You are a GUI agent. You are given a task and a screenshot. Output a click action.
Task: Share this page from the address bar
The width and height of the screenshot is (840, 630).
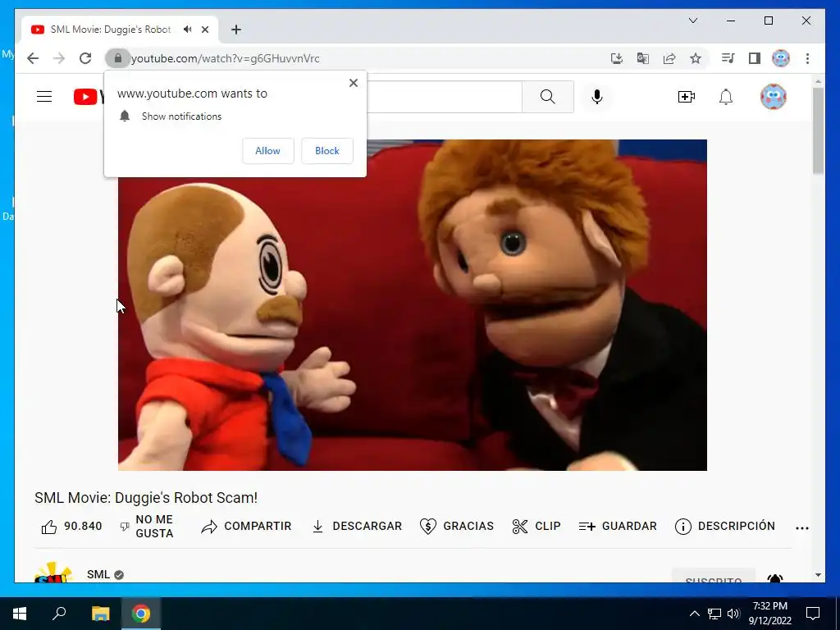pos(669,58)
